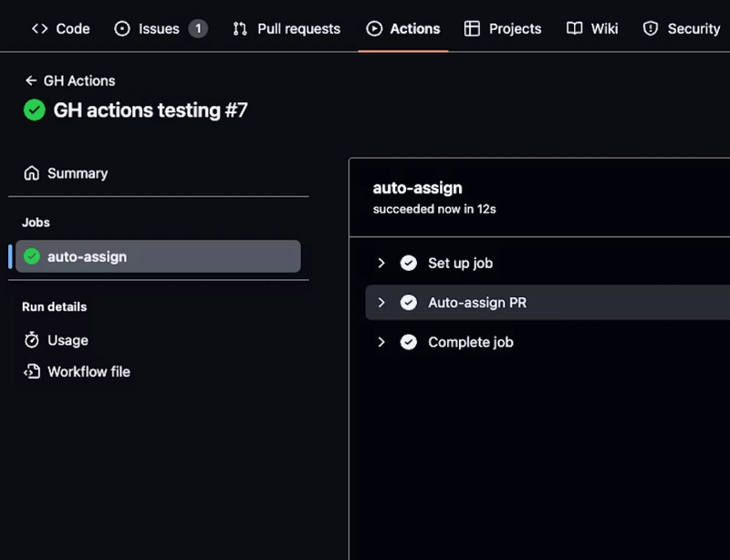Click the Pull requests branch icon
The height and width of the screenshot is (560, 730).
[x=240, y=29]
